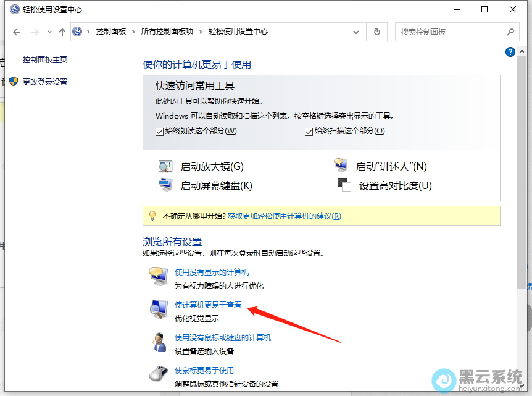Expand the chevron after 控制面板 breadcrumb
The image size is (532, 396).
(x=133, y=32)
